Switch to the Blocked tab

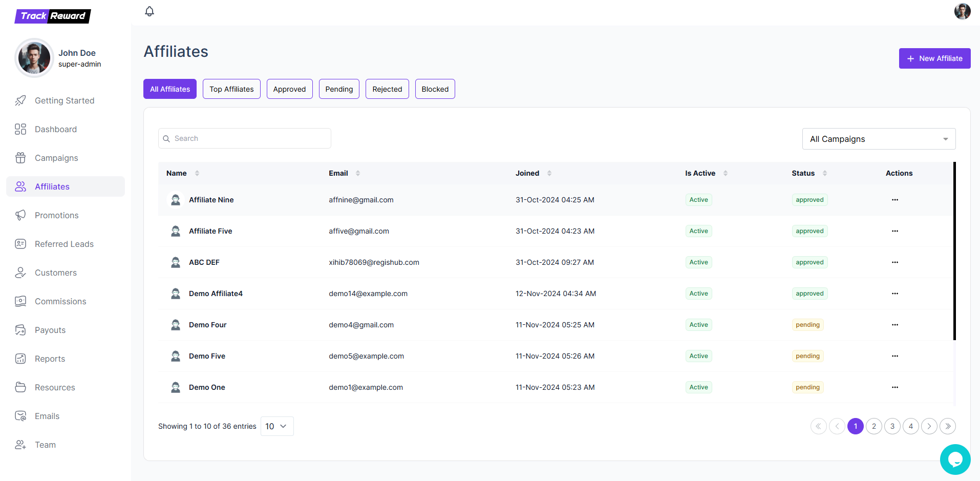[435, 89]
